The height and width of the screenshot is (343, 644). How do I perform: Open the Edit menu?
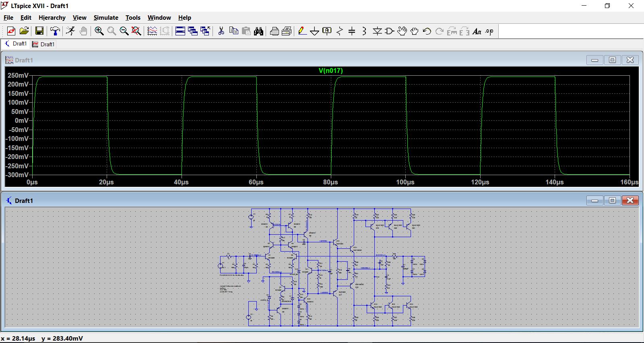click(x=26, y=17)
